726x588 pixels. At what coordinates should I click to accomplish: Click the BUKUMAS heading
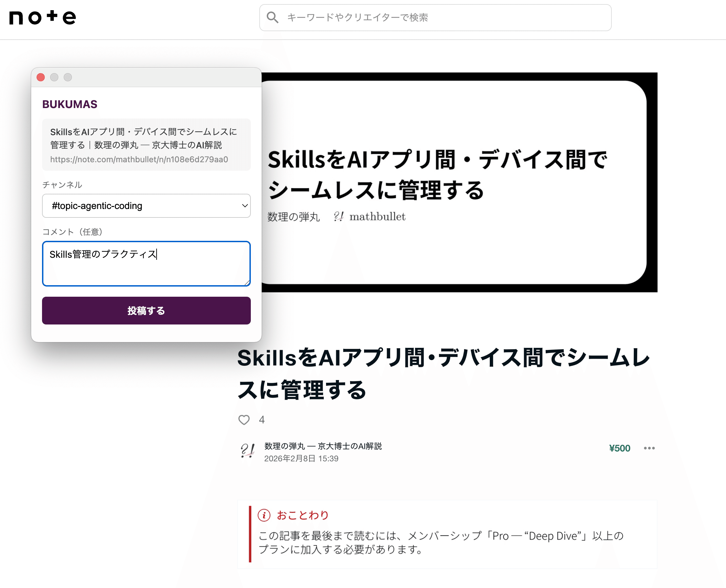(x=69, y=104)
